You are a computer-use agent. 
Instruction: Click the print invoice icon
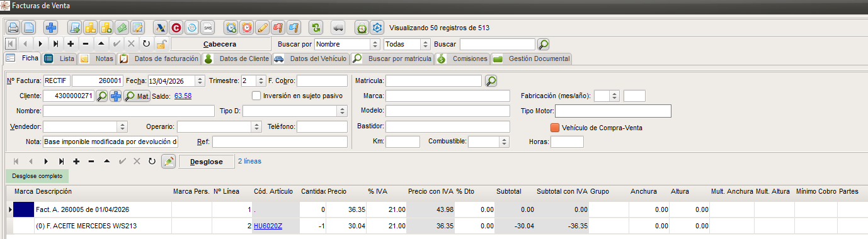(x=13, y=28)
